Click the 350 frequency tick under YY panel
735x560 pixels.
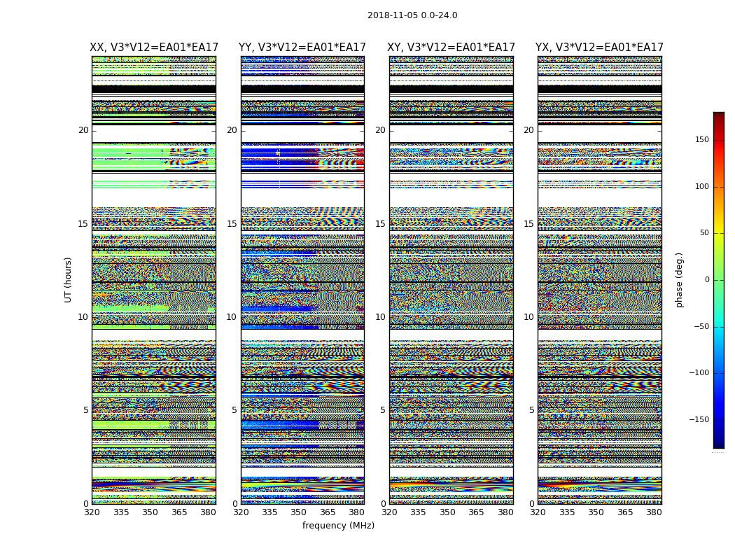click(x=299, y=512)
